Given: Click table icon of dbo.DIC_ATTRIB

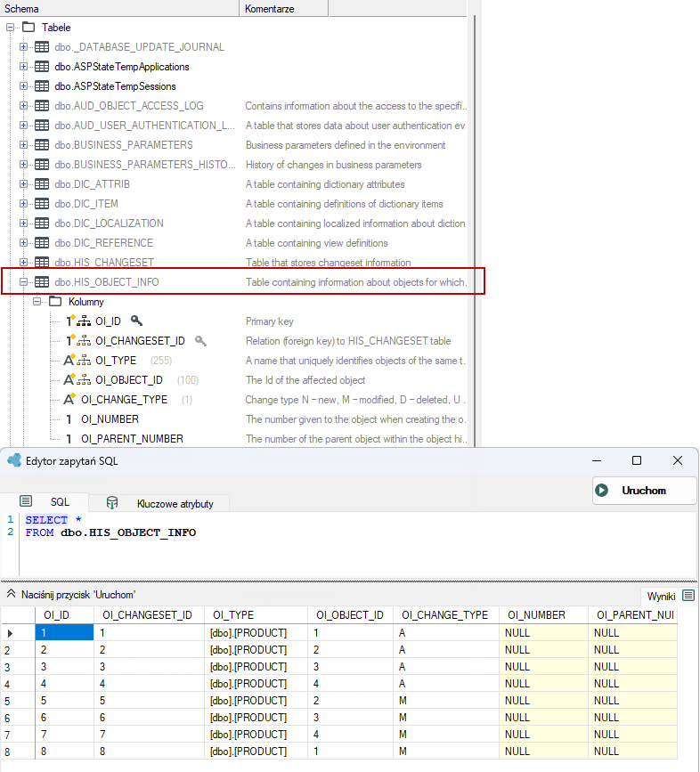Looking at the screenshot, I should 42,184.
